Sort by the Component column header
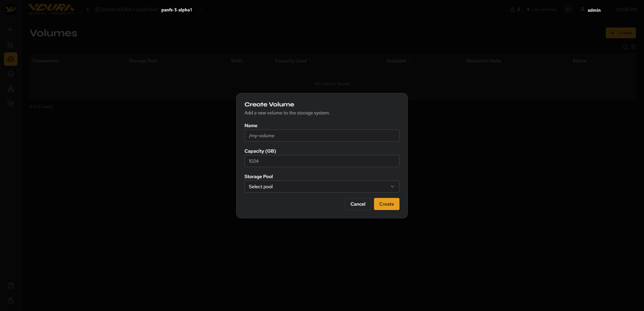Screen dimensions: 644x311 [x=48, y=61]
